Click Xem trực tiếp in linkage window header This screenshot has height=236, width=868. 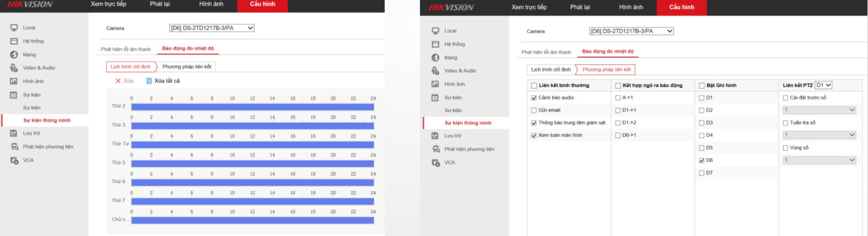(529, 7)
